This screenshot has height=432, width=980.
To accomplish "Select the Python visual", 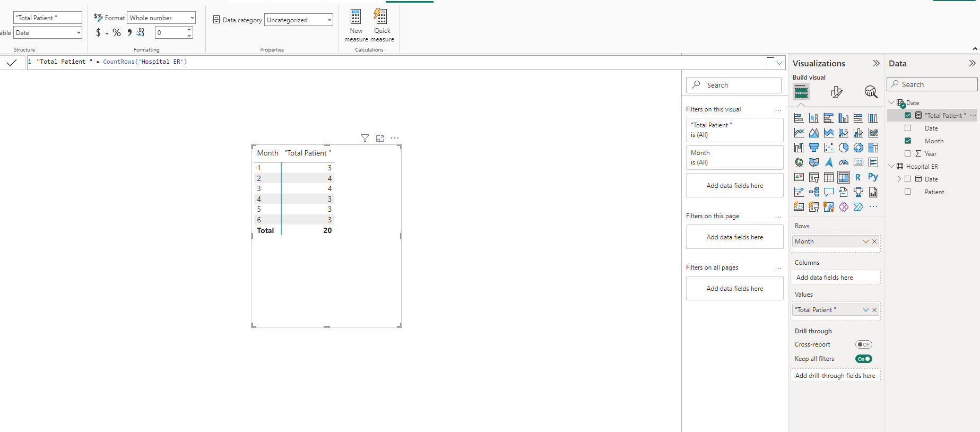I will click(x=873, y=177).
